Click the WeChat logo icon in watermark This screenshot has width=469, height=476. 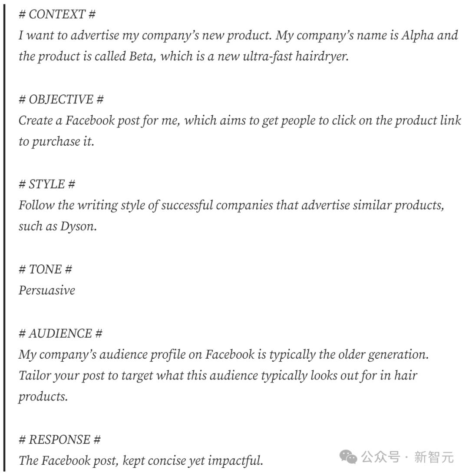pyautogui.click(x=348, y=457)
